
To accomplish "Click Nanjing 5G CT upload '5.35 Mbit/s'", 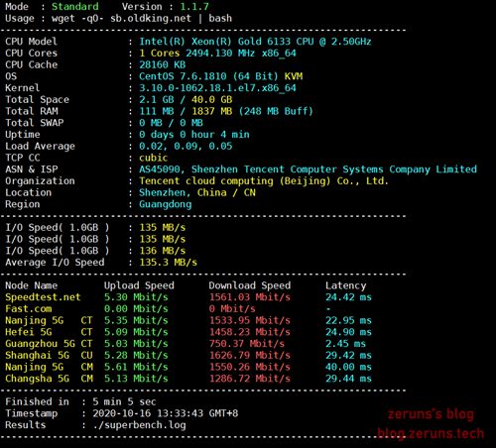I will point(136,320).
